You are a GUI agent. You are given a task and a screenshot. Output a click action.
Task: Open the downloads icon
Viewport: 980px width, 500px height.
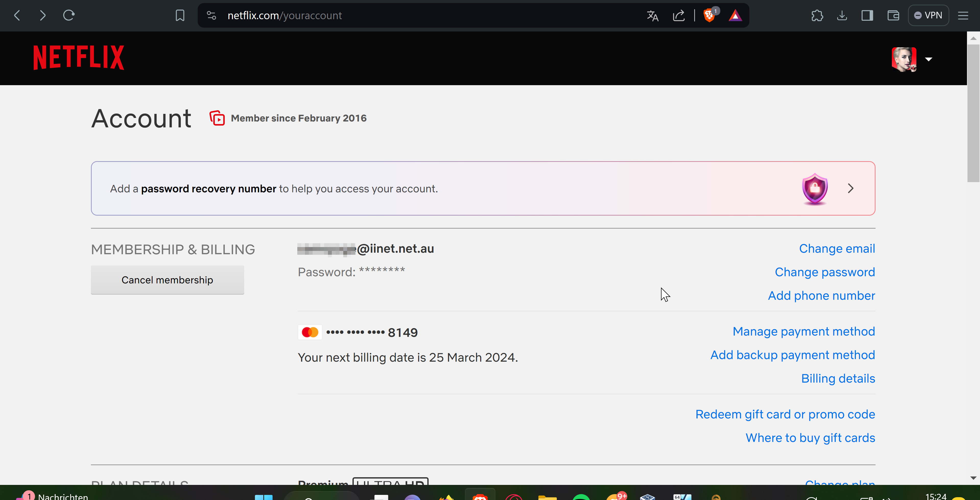[x=842, y=16]
